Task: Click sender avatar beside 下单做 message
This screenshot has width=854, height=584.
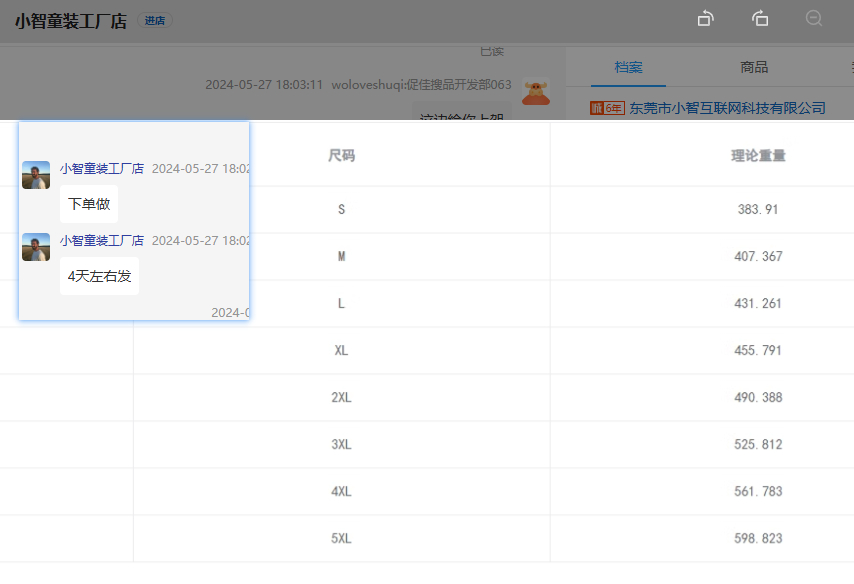Action: click(36, 175)
